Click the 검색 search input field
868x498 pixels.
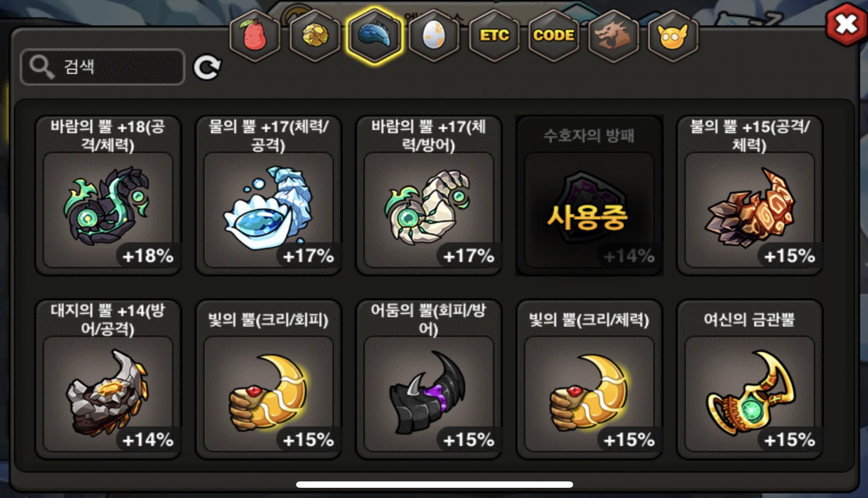[103, 67]
